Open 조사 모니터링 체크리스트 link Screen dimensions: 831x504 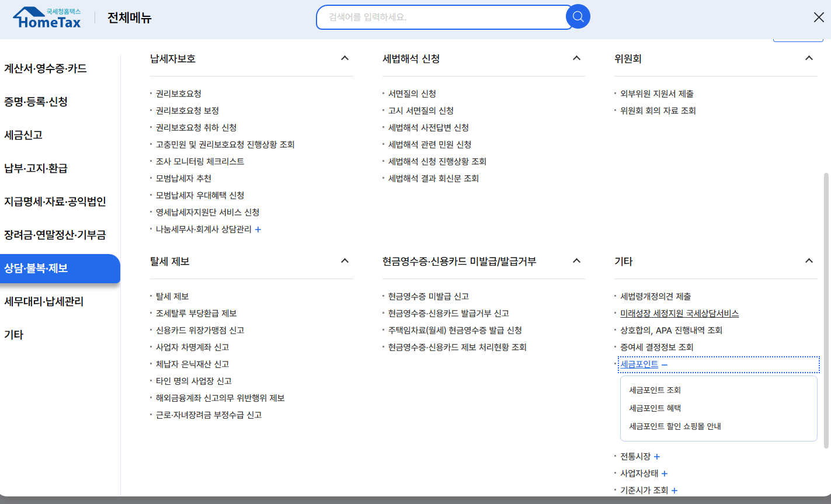click(x=200, y=161)
